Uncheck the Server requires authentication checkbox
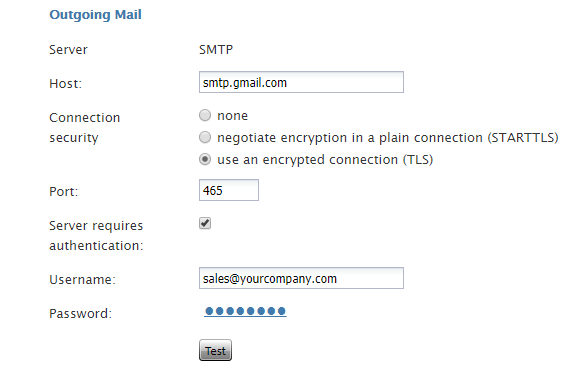Screen dimensions: 575x376 tap(205, 223)
